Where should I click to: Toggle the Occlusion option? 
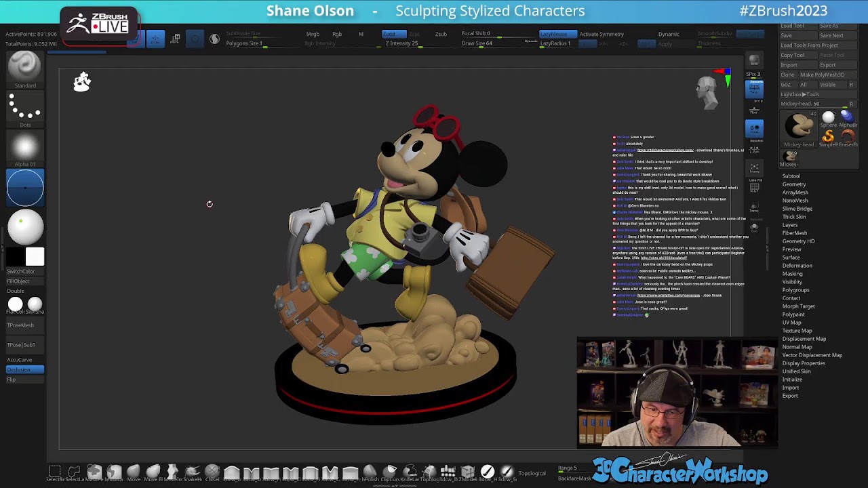coord(25,369)
